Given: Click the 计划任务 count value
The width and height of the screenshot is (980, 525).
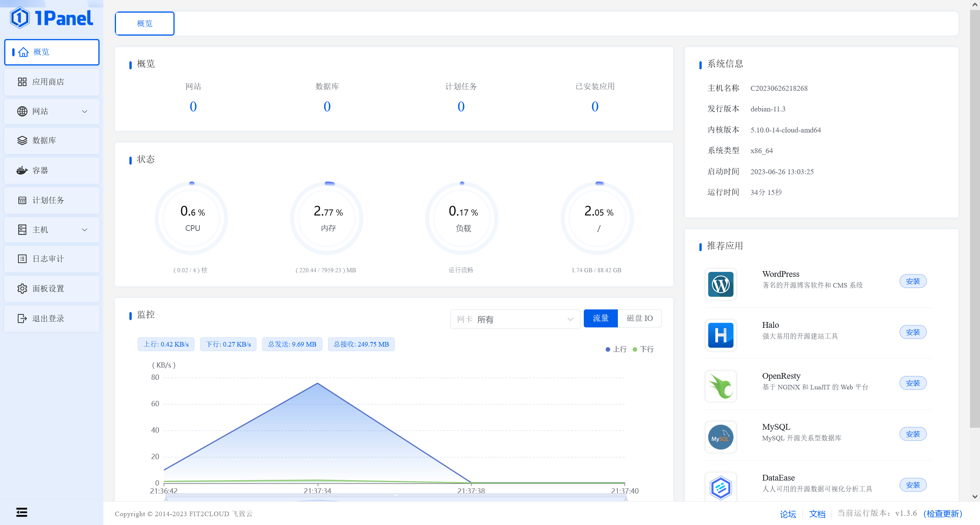Looking at the screenshot, I should (461, 106).
